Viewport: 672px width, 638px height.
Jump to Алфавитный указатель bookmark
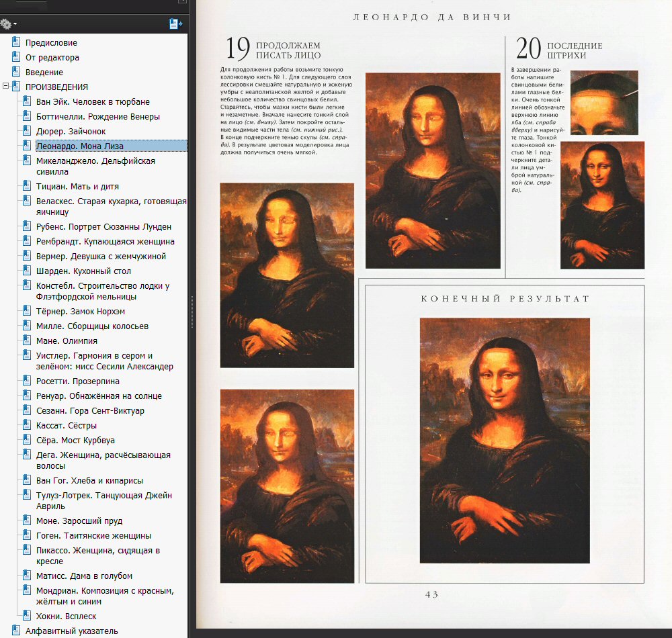point(72,631)
